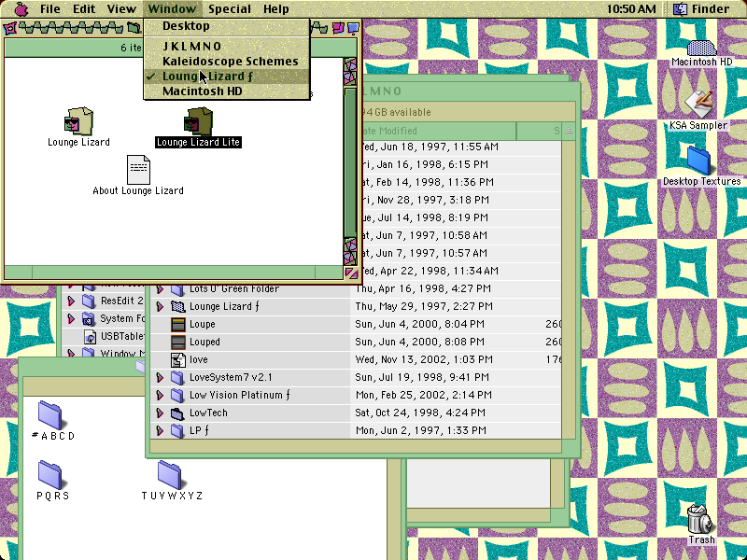Expand the Window M folder row
The height and width of the screenshot is (560, 747).
click(72, 354)
